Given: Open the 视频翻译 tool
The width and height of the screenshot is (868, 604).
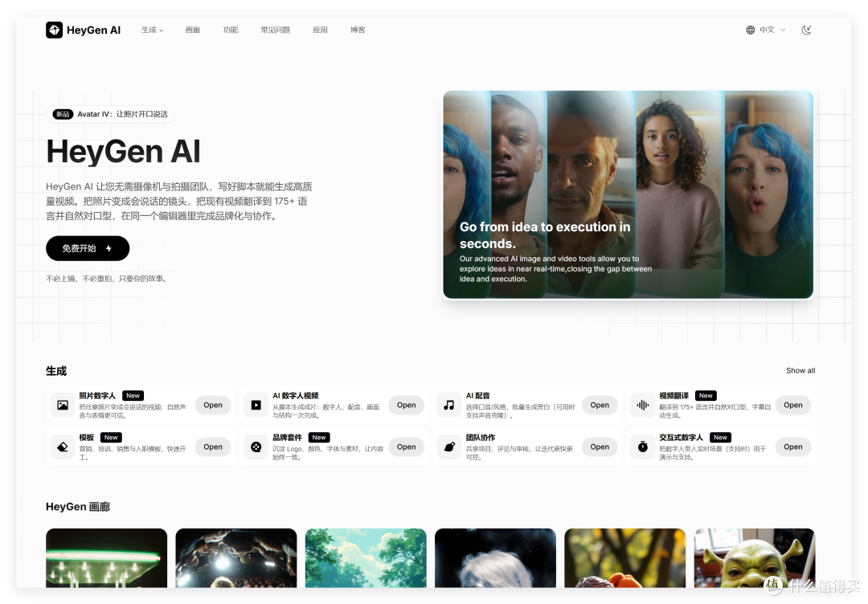Looking at the screenshot, I should 792,406.
